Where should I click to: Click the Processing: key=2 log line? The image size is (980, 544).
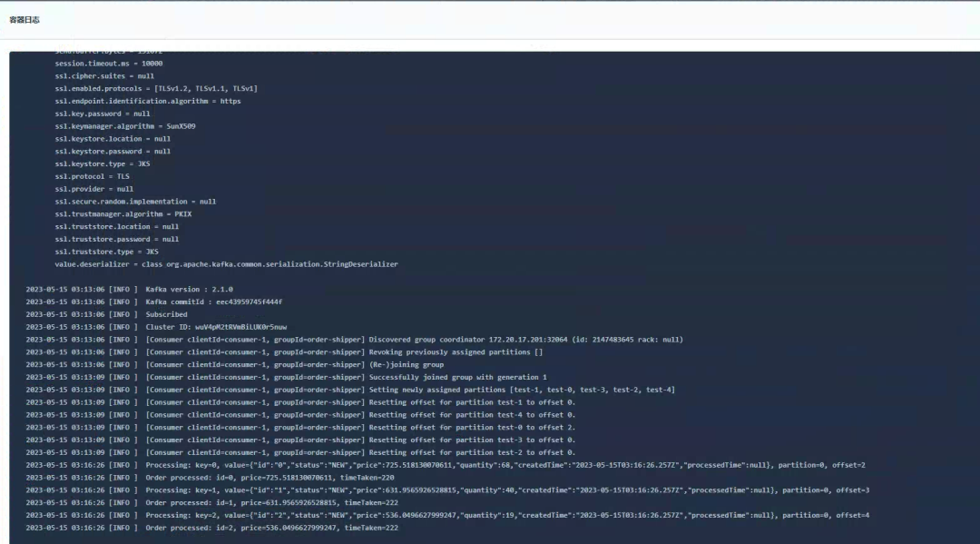tap(447, 515)
